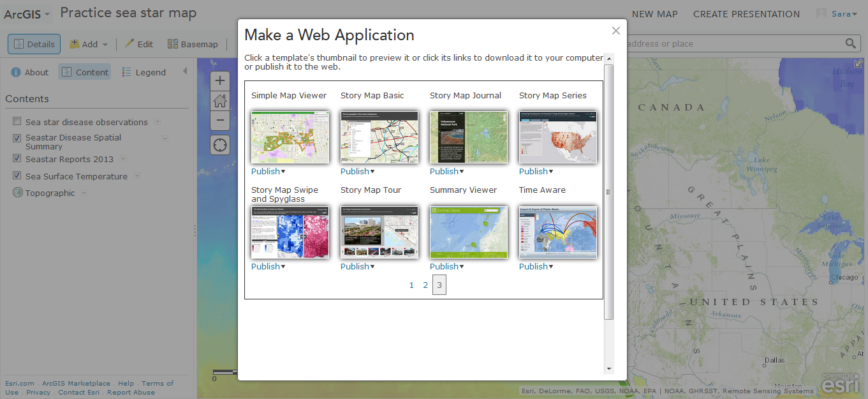Screen dimensions: 868x399
Task: Open the About tab
Action: (29, 72)
